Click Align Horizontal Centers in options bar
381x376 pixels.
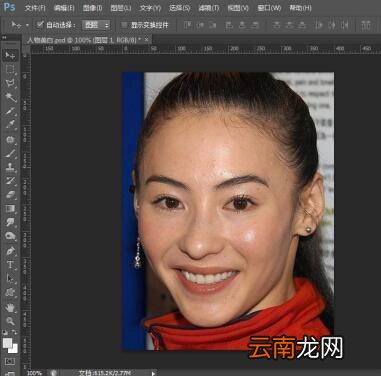point(242,25)
